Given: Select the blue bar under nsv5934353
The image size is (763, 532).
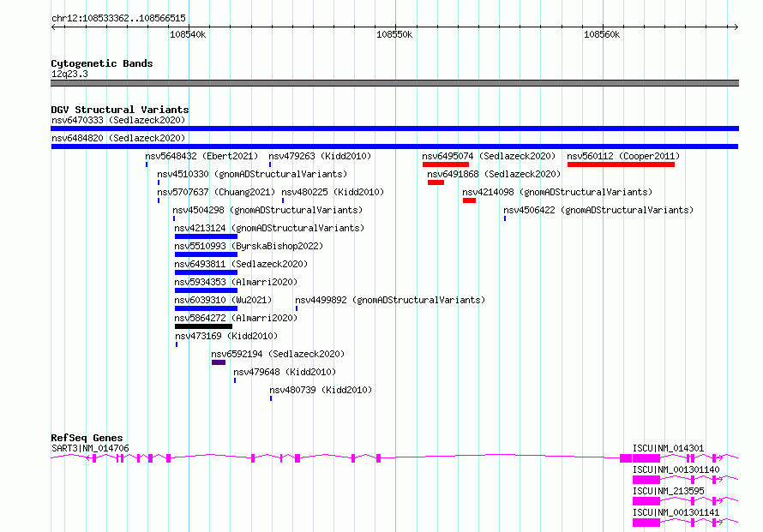Looking at the screenshot, I should pyautogui.click(x=207, y=290).
